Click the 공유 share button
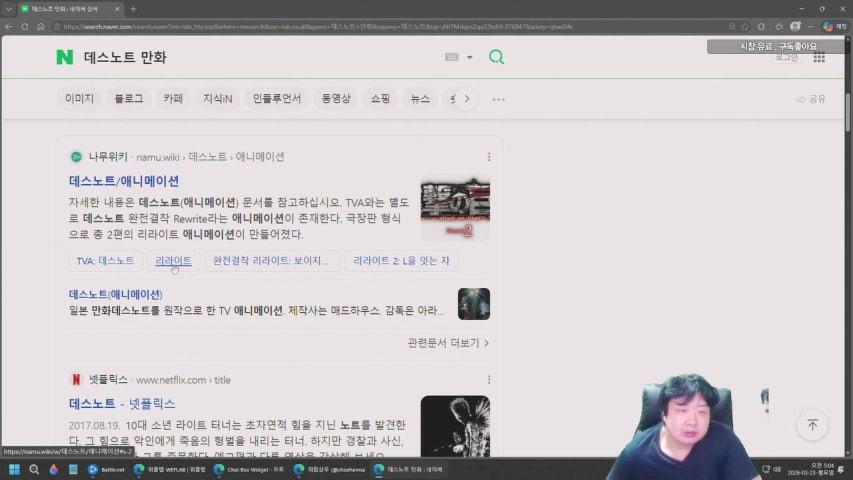853x480 pixels. tap(811, 99)
